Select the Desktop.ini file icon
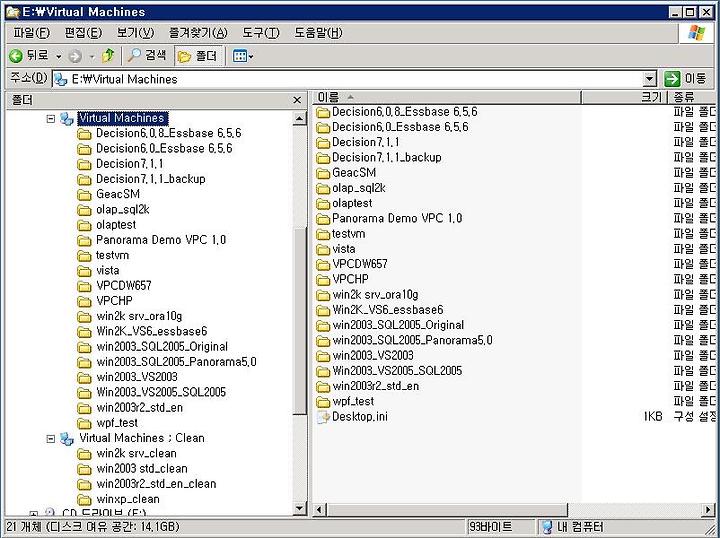Image resolution: width=720 pixels, height=538 pixels. (323, 417)
